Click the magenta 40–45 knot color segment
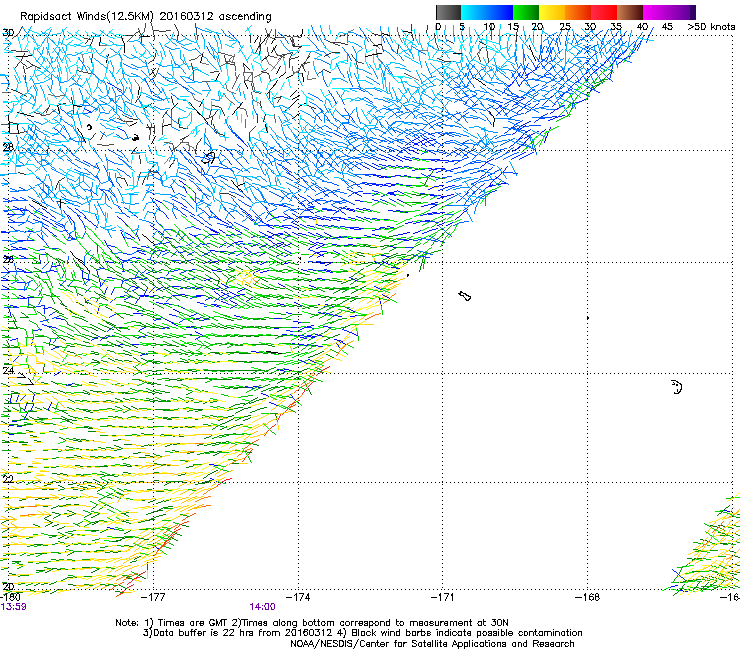Viewport: 740px width, 650px height. coord(656,12)
